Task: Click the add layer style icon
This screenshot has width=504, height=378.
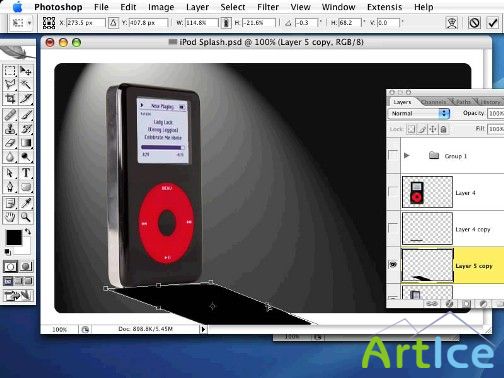Action: click(449, 303)
